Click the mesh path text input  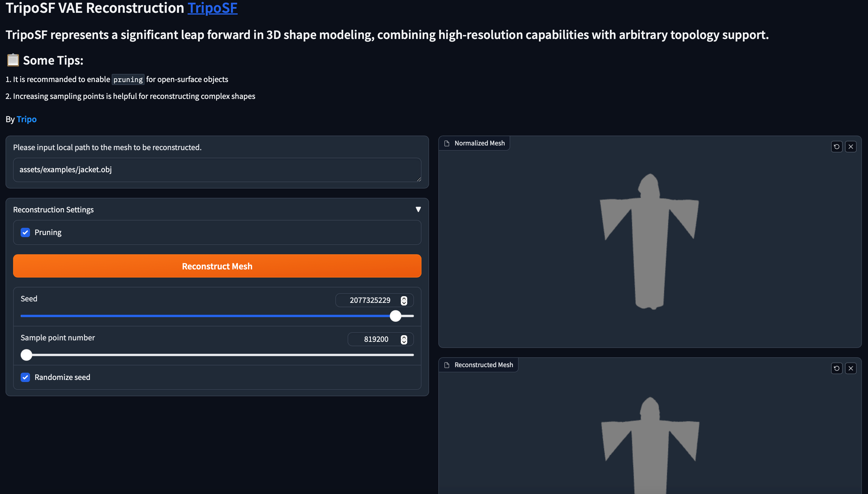tap(217, 170)
